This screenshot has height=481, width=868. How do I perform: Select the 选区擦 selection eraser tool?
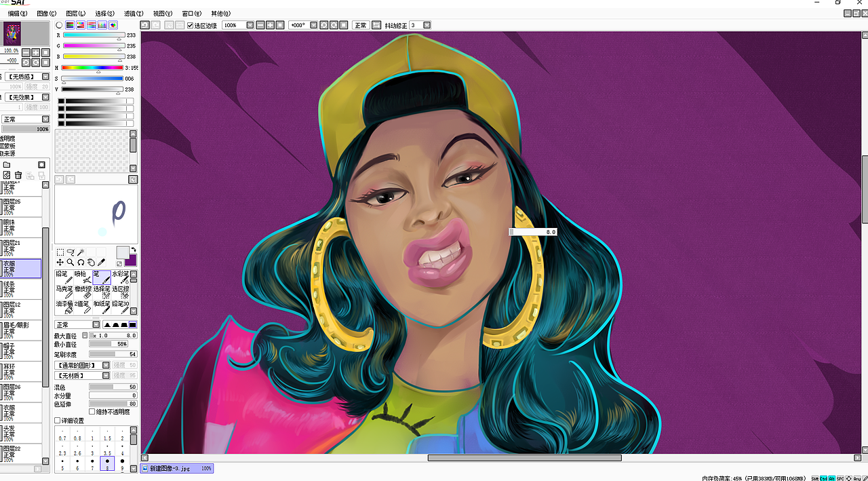120,292
